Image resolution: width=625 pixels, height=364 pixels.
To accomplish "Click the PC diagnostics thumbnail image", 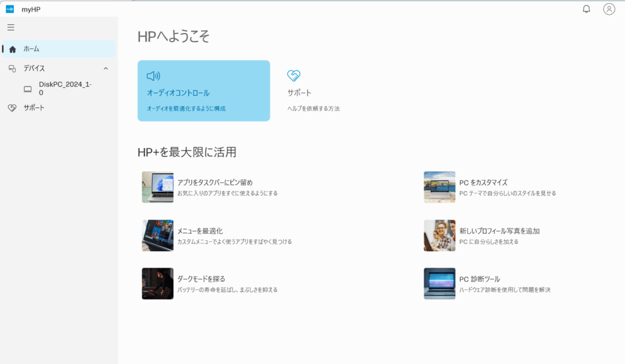I will point(439,284).
